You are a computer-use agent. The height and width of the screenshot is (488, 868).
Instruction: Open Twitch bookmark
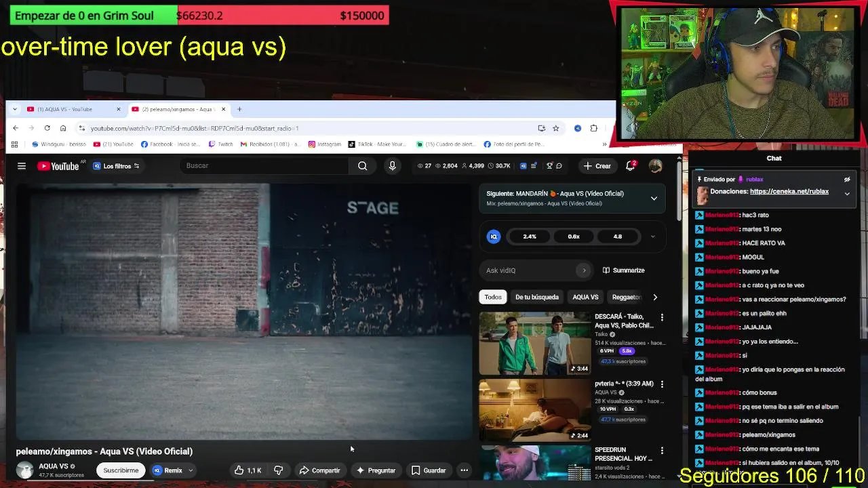(x=221, y=144)
